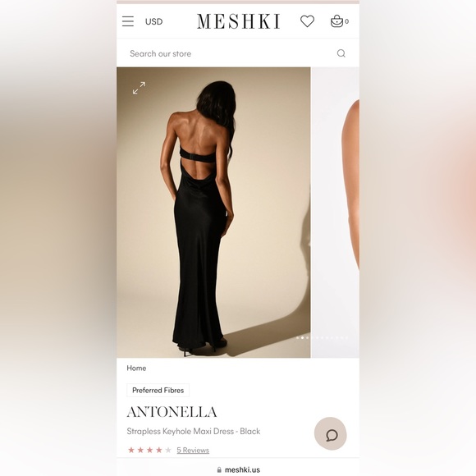This screenshot has width=476, height=476.
Task: Show the next product photo on right
Action: (x=336, y=213)
